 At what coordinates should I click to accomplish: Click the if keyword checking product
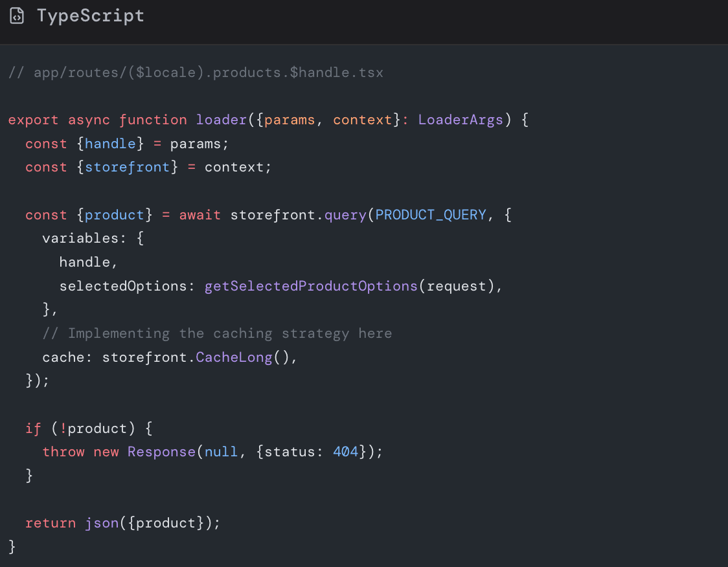(32, 428)
